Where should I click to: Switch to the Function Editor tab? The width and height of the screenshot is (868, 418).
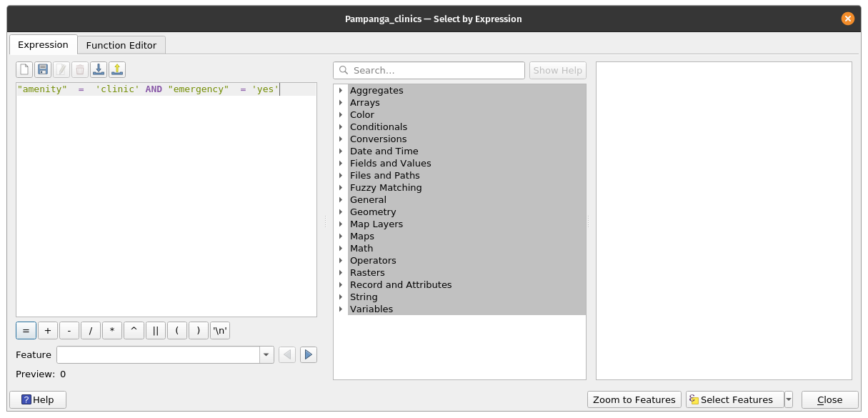[x=121, y=45]
